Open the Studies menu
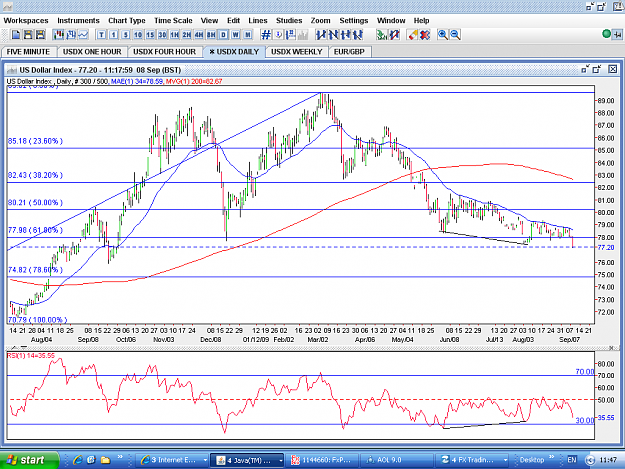 [x=289, y=20]
